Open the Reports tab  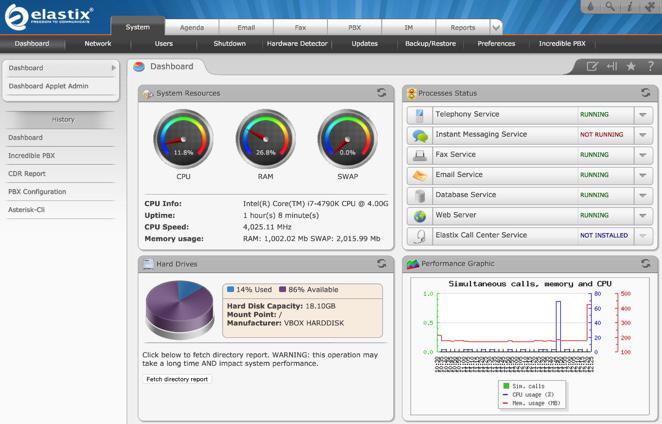[x=463, y=27]
